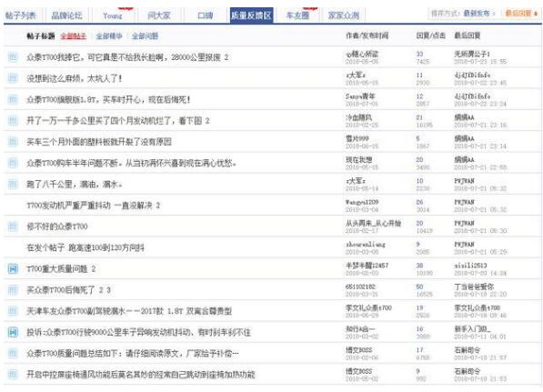543x392 pixels.
Task: Click the post icon beside 众泰T700旗舰版1.8T thread
Action: (x=13, y=100)
